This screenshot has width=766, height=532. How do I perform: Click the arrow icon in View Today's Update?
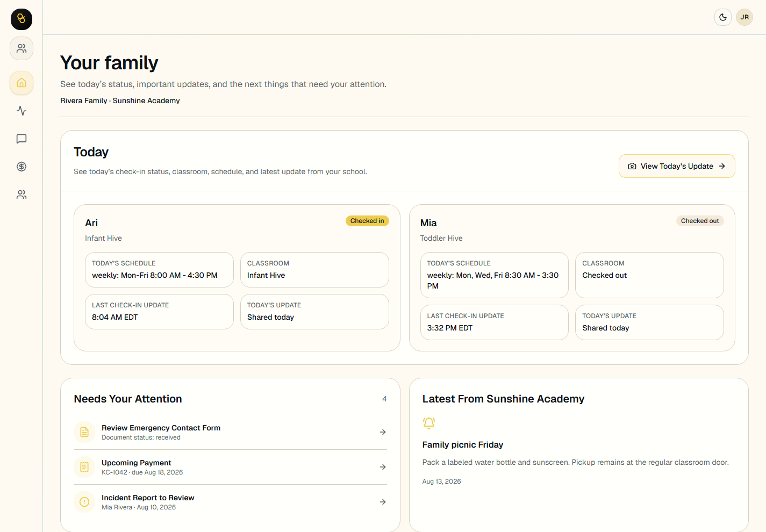[722, 166]
